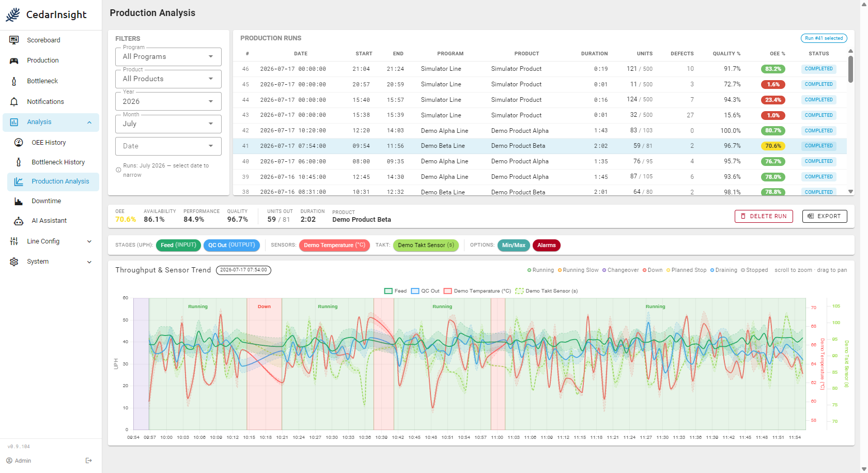Click the System gear icon
The image size is (868, 473).
pyautogui.click(x=14, y=262)
